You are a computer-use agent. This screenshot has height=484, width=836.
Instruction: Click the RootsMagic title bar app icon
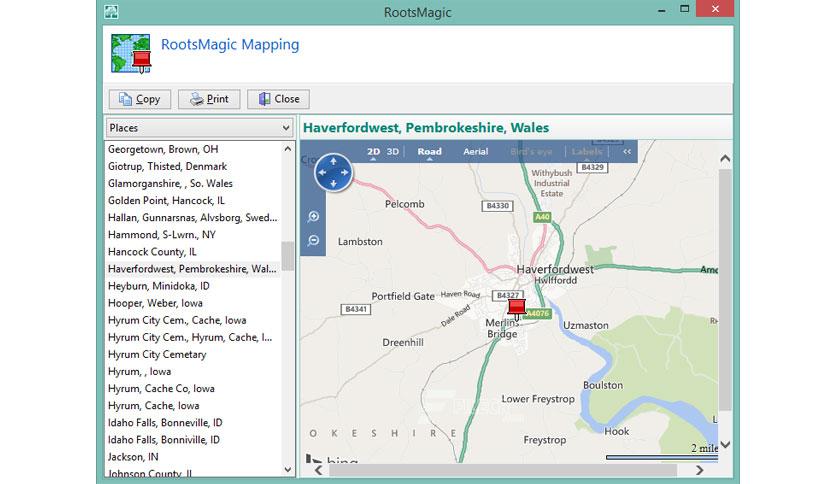pyautogui.click(x=111, y=11)
